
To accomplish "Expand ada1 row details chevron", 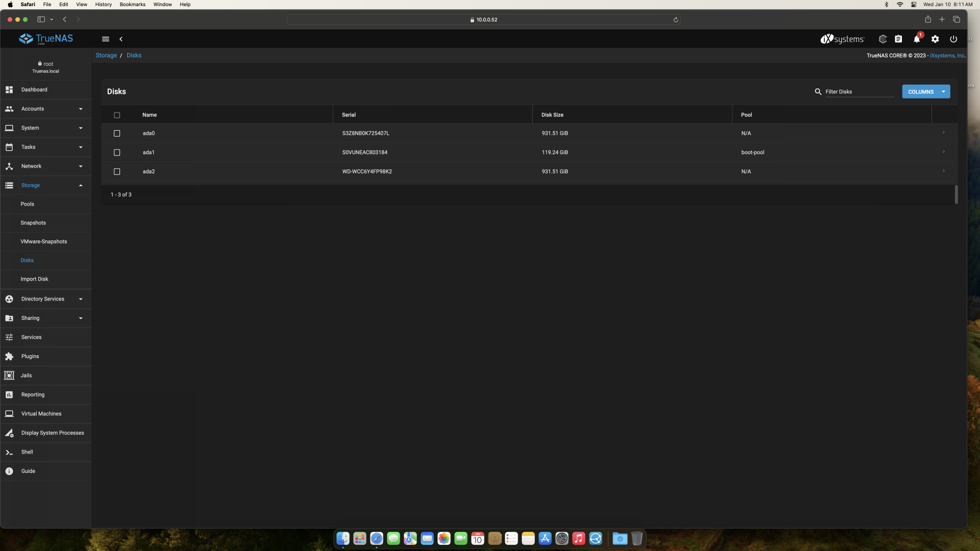I will click(x=943, y=152).
